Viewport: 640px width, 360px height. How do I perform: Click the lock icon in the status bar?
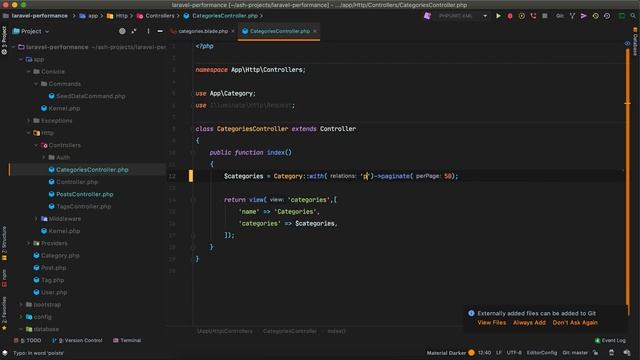(596, 353)
